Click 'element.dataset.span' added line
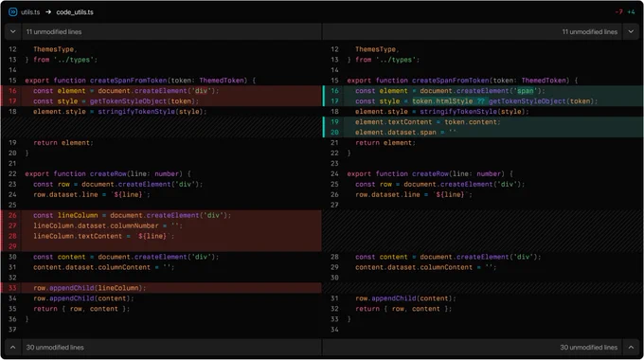The image size is (644, 360). (x=405, y=133)
